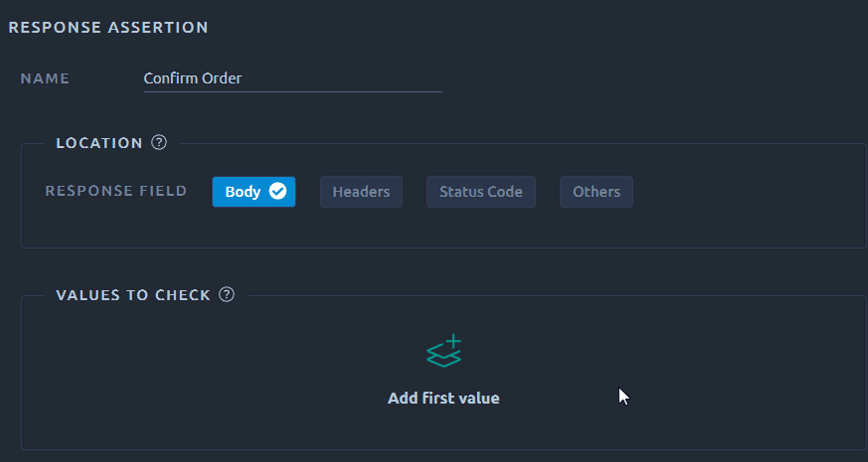Select Body as the response field
868x462 pixels.
(x=254, y=192)
